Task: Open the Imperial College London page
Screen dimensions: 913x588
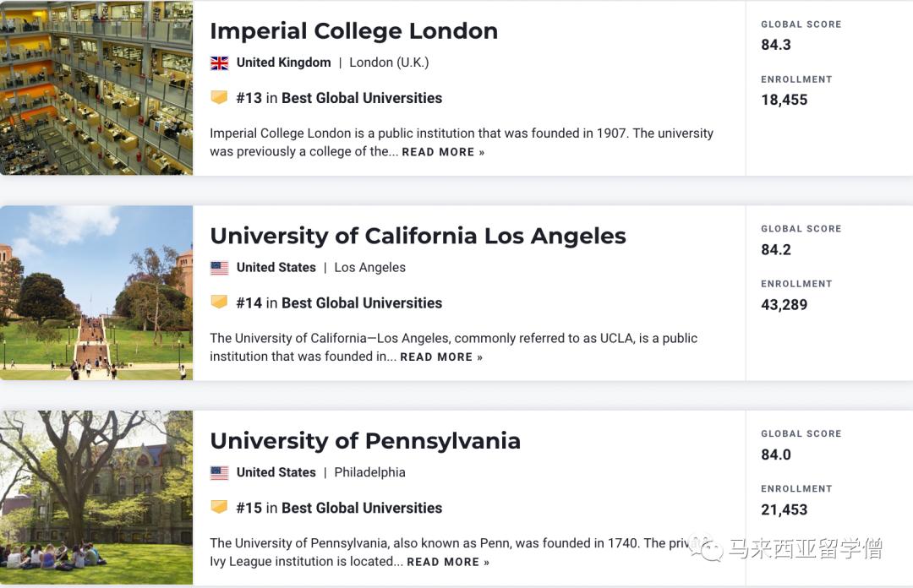Action: click(x=353, y=30)
